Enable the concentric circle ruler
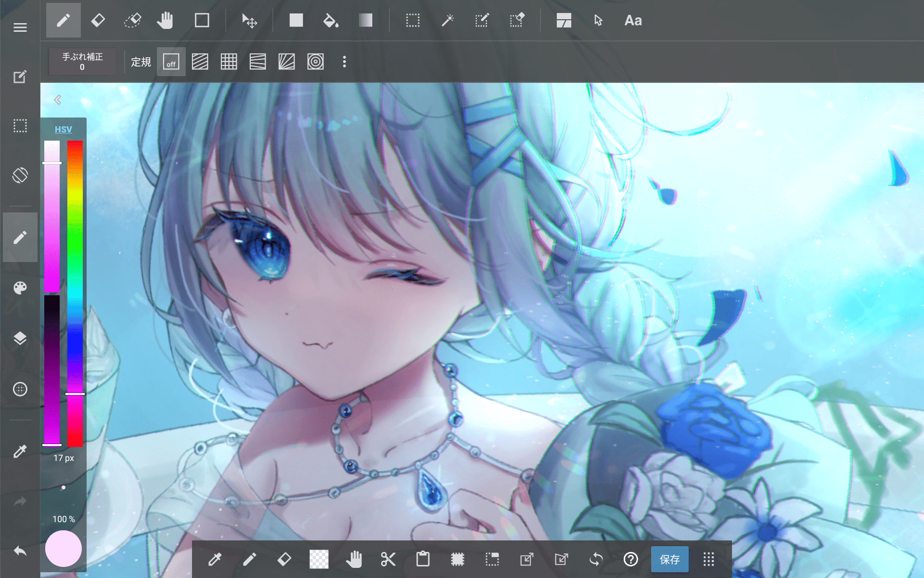Image resolution: width=924 pixels, height=578 pixels. (315, 62)
